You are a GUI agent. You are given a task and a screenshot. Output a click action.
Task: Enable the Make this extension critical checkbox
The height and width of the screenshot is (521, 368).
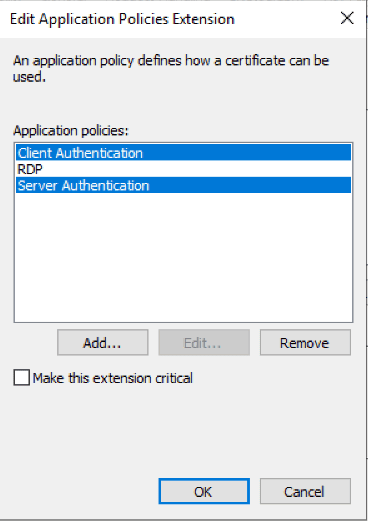coord(22,378)
